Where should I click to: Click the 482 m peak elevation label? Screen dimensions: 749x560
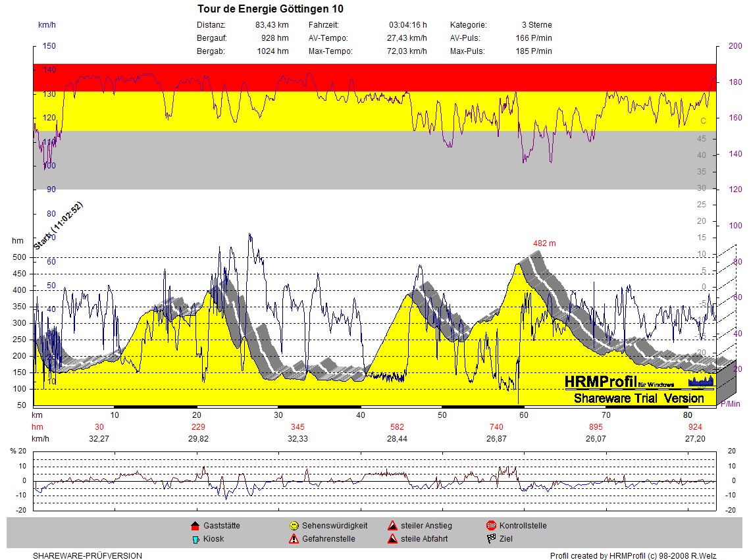pos(544,243)
